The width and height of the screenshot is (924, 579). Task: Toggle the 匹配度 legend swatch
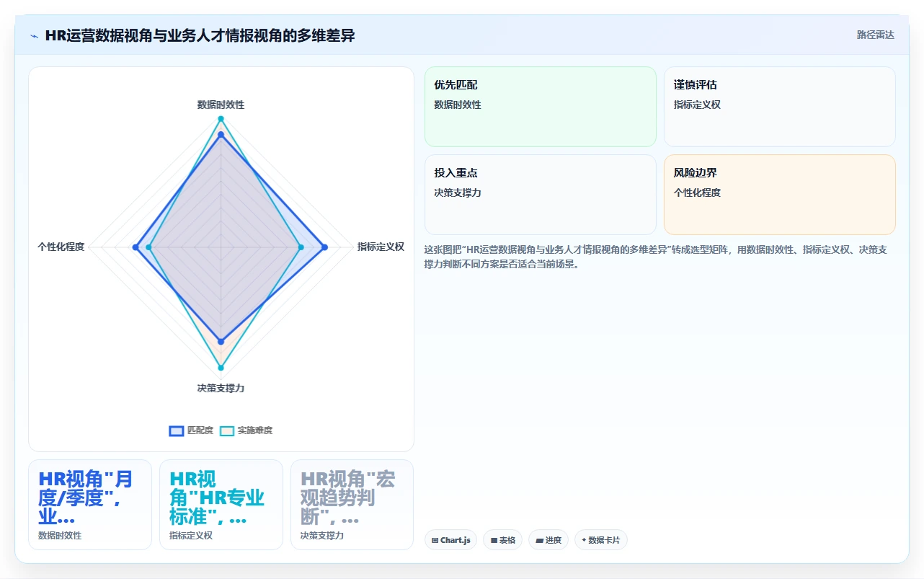click(177, 430)
